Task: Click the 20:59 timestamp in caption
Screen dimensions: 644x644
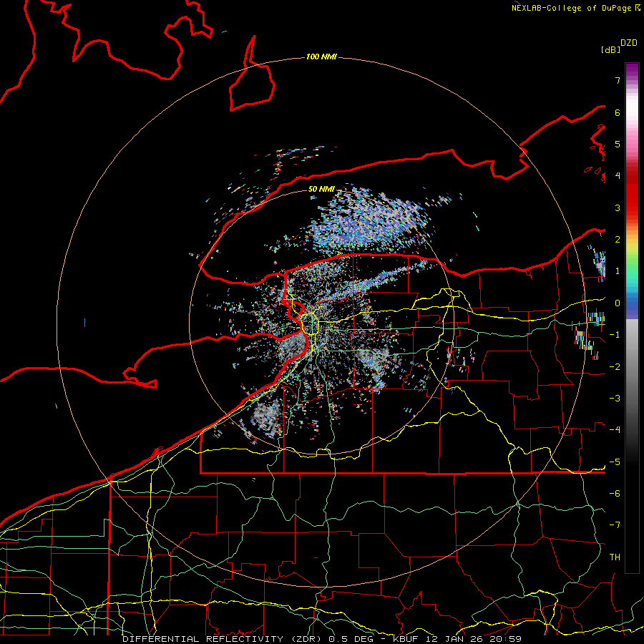Action: (x=505, y=639)
